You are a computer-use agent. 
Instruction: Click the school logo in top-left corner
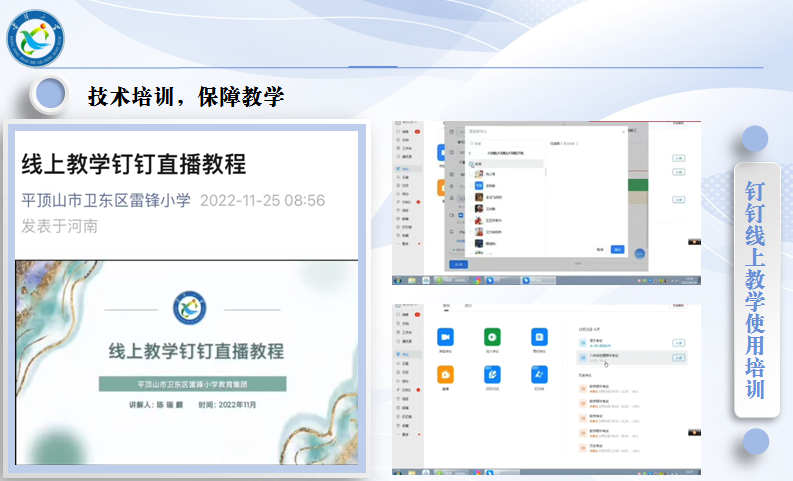[36, 37]
